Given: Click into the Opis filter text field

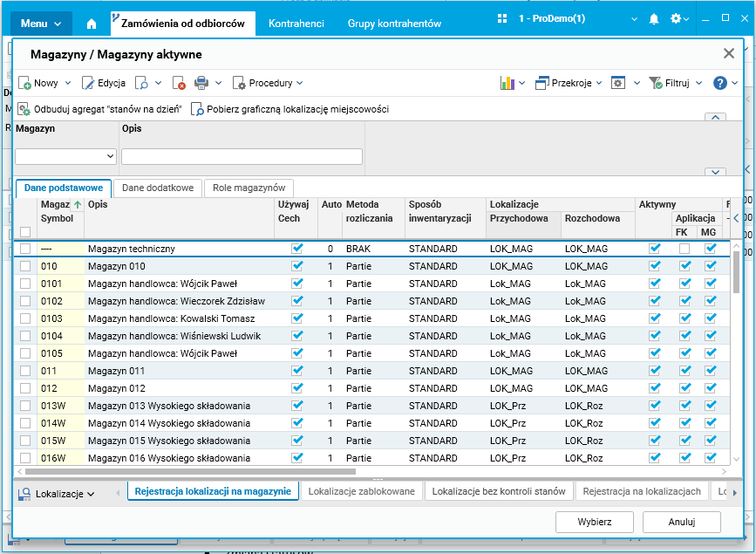Looking at the screenshot, I should click(242, 156).
